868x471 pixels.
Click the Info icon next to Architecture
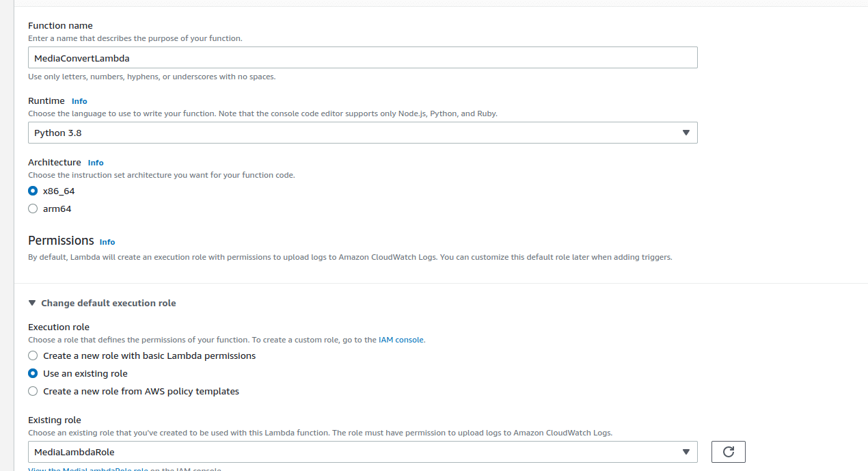click(x=95, y=162)
